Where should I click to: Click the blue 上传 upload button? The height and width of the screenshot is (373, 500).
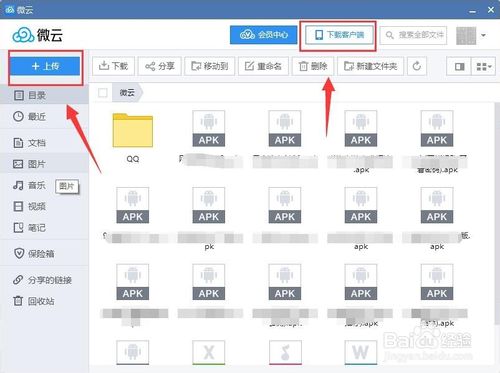(45, 66)
